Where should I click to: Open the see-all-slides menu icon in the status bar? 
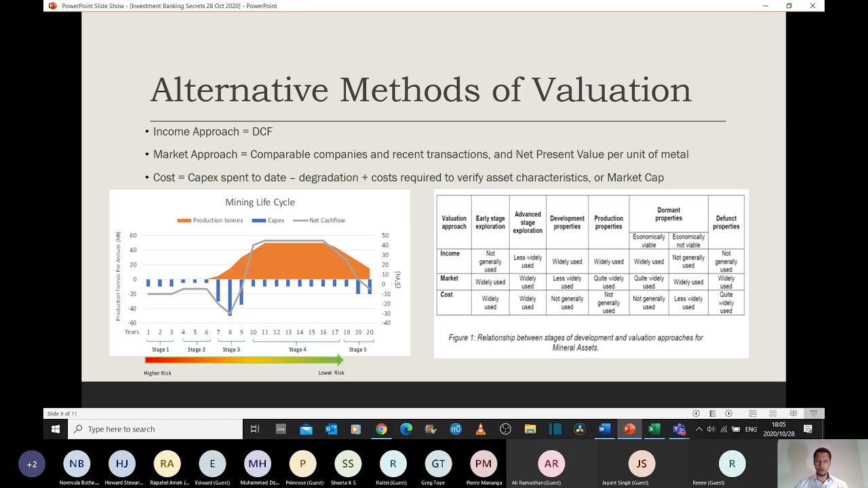(x=712, y=413)
